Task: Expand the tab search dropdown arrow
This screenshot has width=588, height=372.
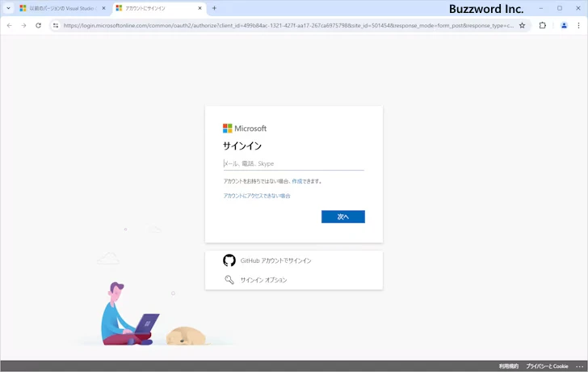Action: [8, 8]
